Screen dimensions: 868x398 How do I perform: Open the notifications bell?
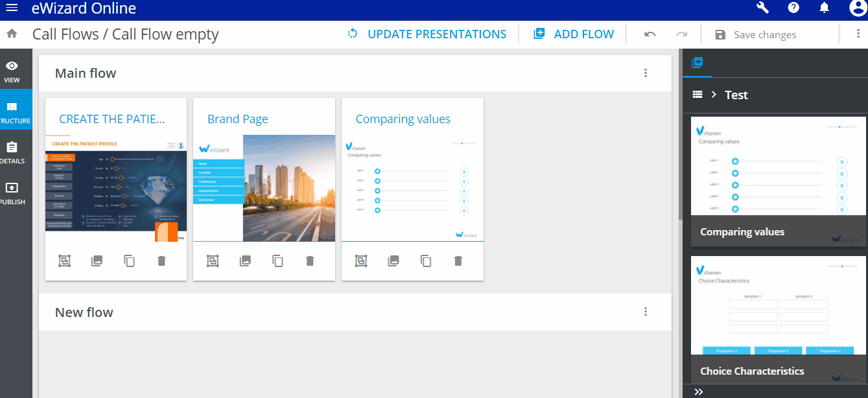825,8
